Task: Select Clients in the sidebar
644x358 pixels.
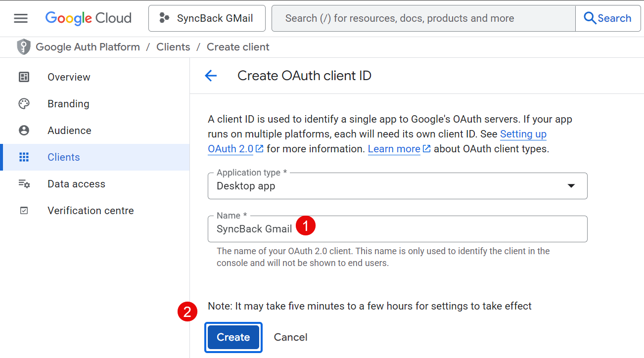Action: 63,157
